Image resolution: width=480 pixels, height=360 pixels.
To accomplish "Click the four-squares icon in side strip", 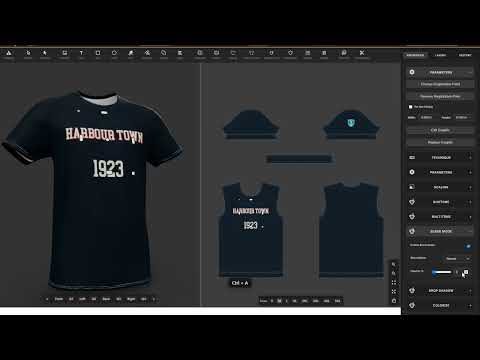I will 394,282.
